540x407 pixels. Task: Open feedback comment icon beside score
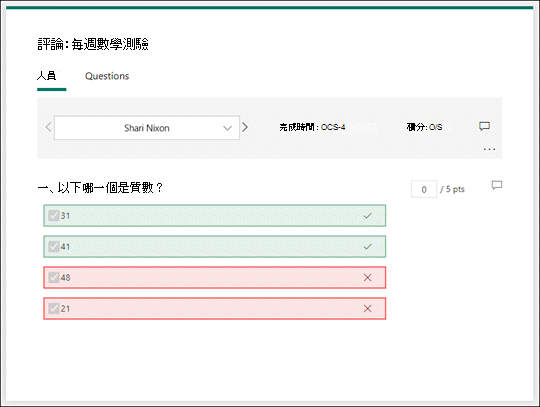[484, 126]
